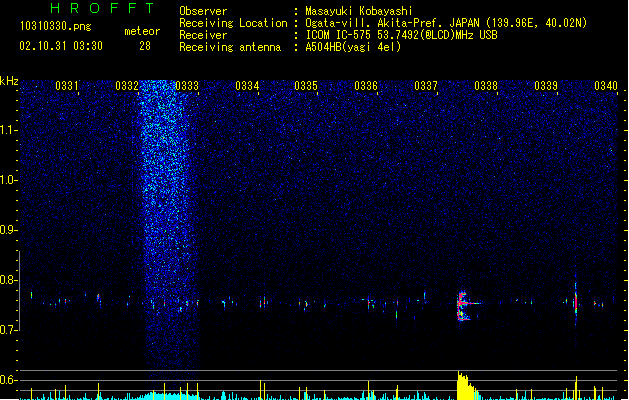Click the Receiver label
Viewport: 629px width, 400px height.
(203, 35)
